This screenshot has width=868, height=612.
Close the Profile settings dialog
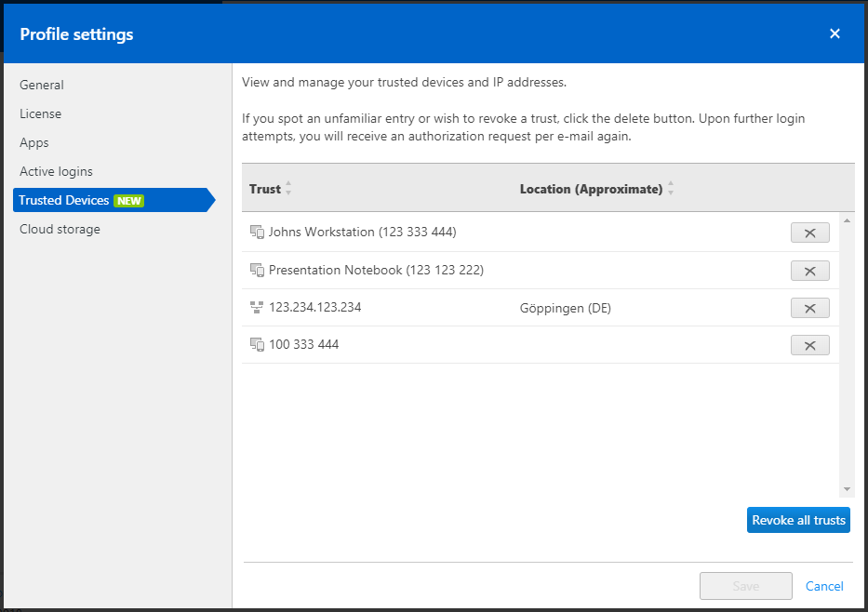pyautogui.click(x=835, y=33)
